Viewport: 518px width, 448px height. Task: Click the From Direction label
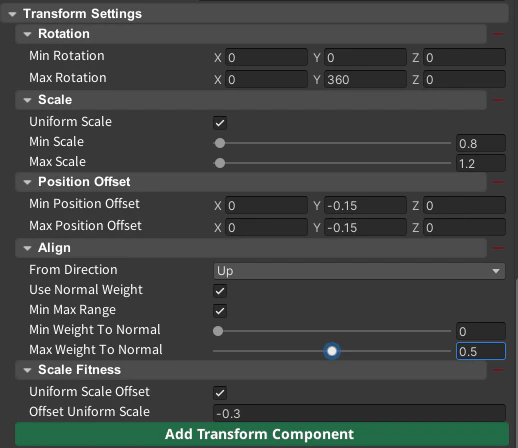[x=73, y=270]
